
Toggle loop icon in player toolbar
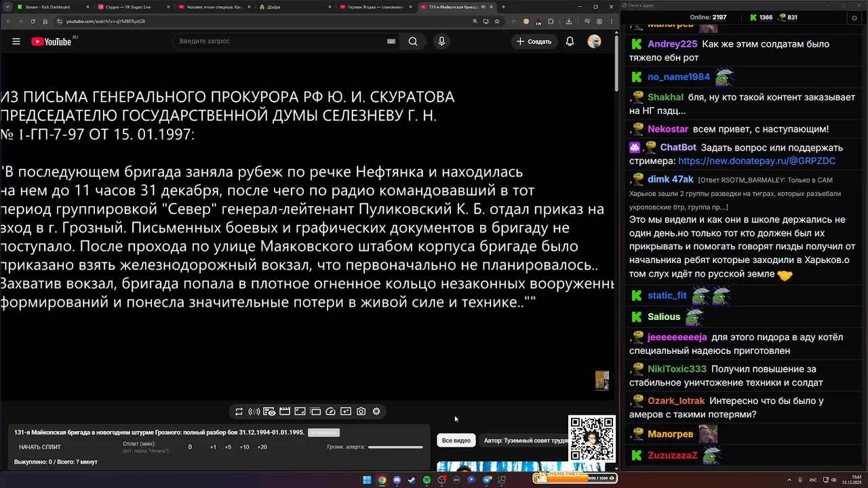pyautogui.click(x=239, y=411)
